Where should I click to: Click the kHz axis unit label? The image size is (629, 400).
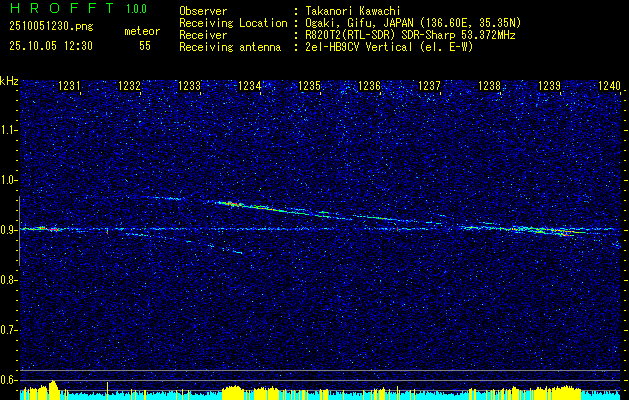pos(9,81)
